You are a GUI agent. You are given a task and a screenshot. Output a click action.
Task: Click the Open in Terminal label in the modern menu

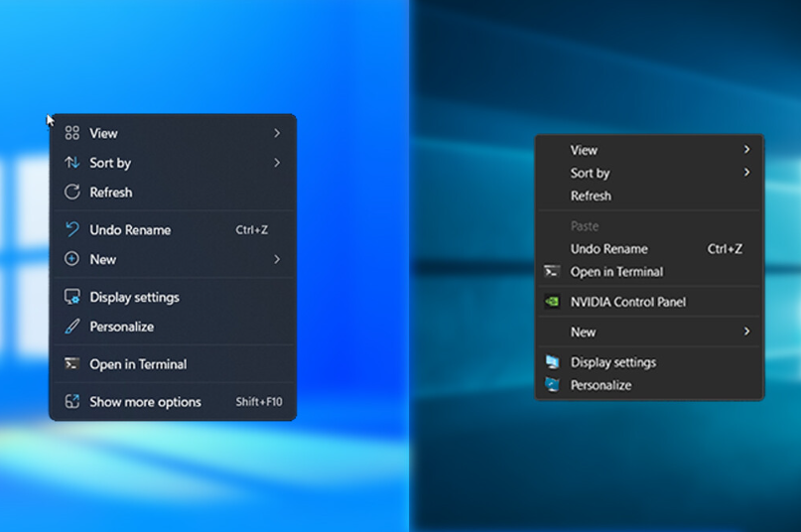click(138, 364)
